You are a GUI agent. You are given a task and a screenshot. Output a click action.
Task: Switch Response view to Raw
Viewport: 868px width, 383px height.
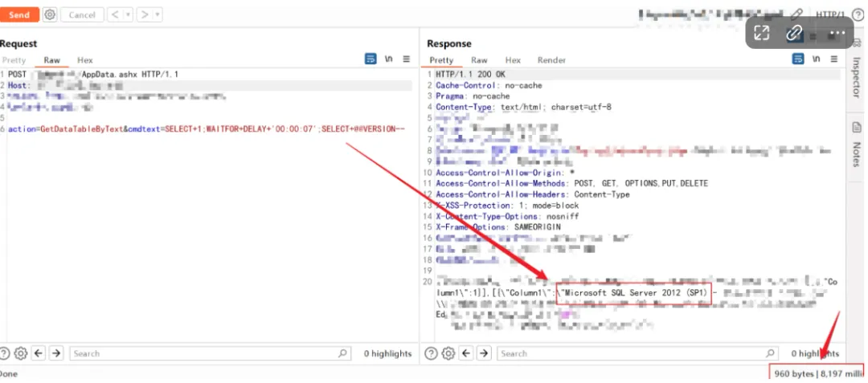point(479,60)
